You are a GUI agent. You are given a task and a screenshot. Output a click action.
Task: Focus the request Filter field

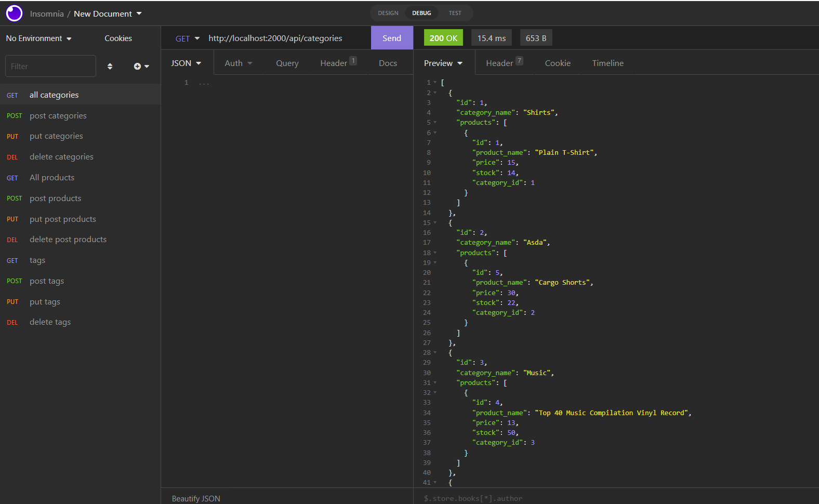pyautogui.click(x=50, y=66)
